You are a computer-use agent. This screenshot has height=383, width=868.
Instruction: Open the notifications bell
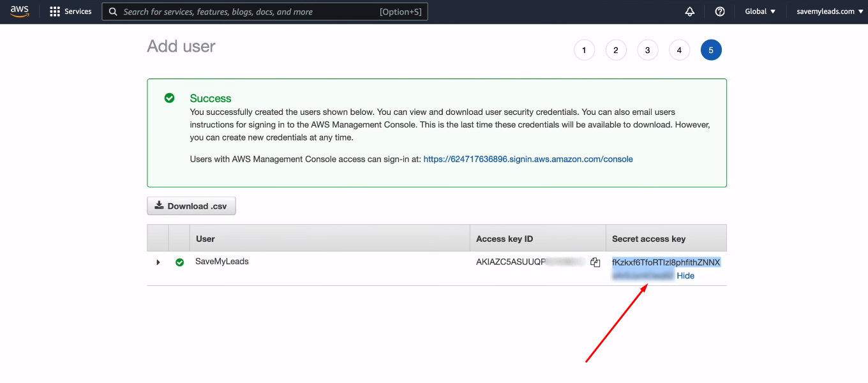point(689,11)
